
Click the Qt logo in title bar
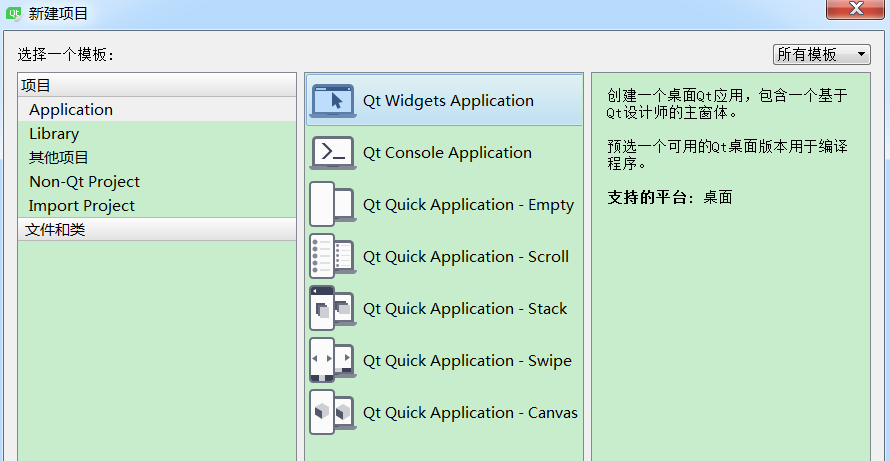[14, 13]
